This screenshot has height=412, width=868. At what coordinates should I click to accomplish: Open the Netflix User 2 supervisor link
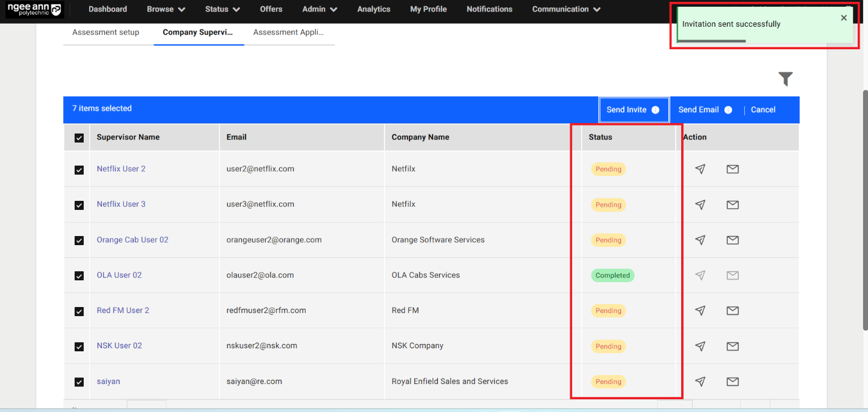pos(121,169)
